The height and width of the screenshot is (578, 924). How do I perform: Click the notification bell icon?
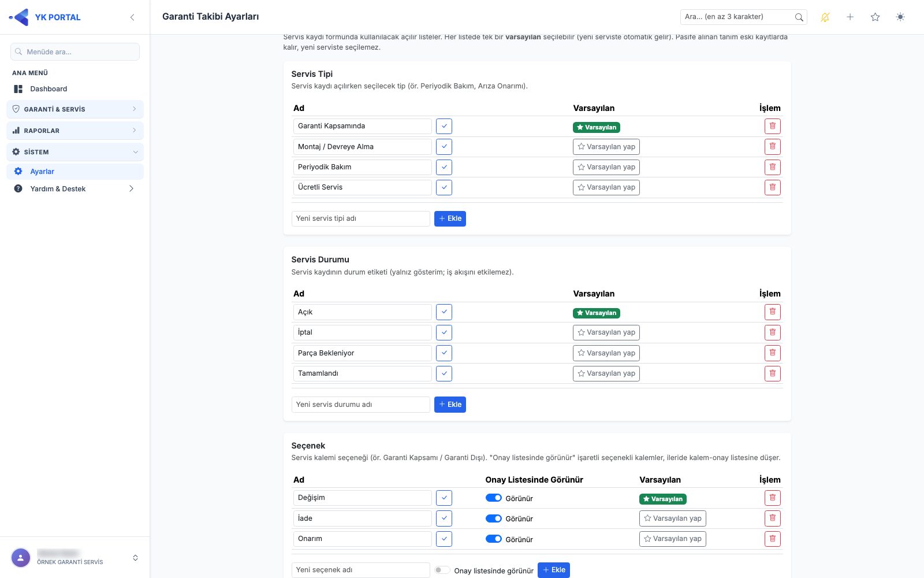point(825,17)
